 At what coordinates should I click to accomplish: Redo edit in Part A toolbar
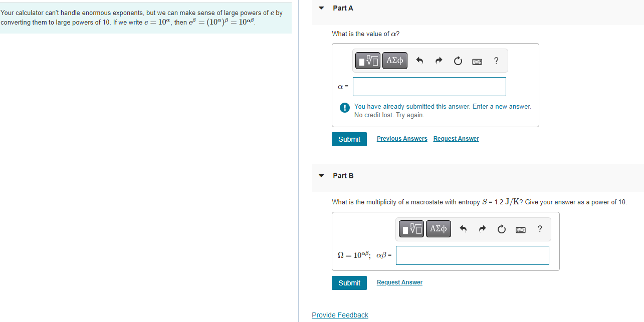tap(439, 61)
